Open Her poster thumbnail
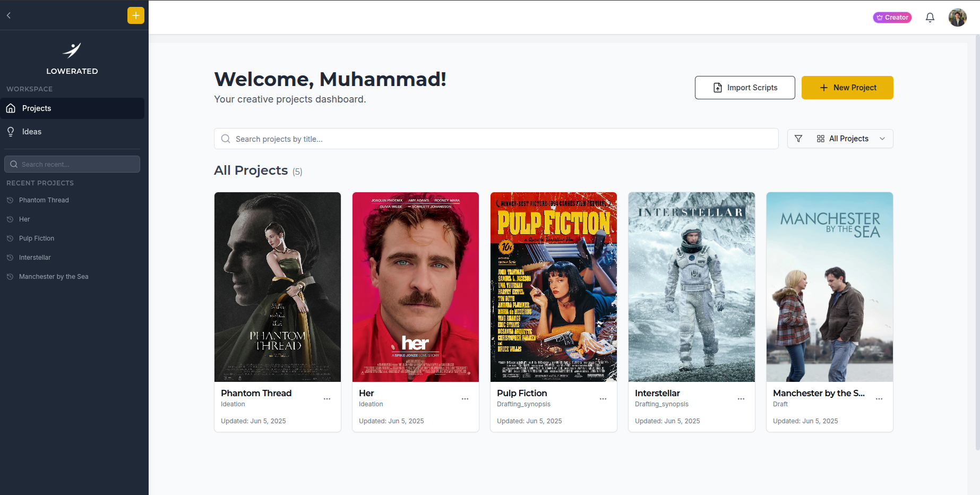Viewport: 980px width, 495px height. point(416,287)
